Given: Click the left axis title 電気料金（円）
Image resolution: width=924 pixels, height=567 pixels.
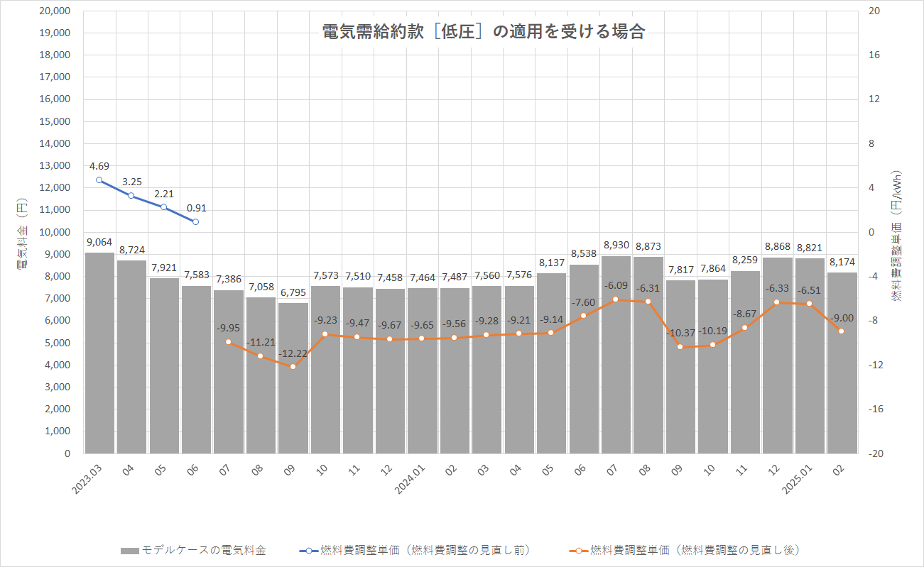Looking at the screenshot, I should (x=22, y=233).
